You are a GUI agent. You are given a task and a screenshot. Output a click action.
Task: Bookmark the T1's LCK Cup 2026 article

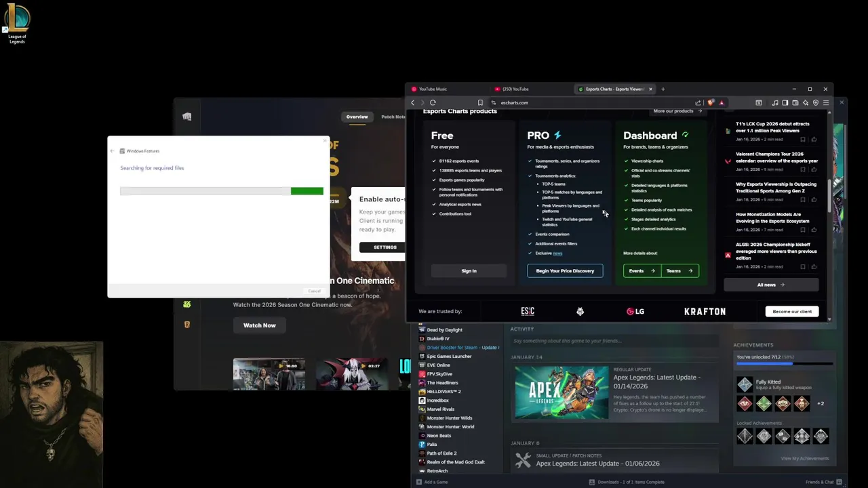click(803, 139)
